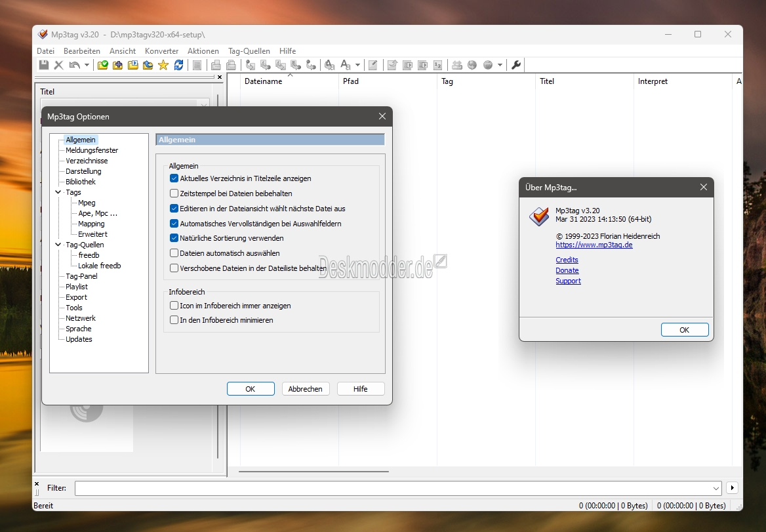Click the Tag - Filename converter icon
Screen dimensions: 766x532
(x=251, y=65)
